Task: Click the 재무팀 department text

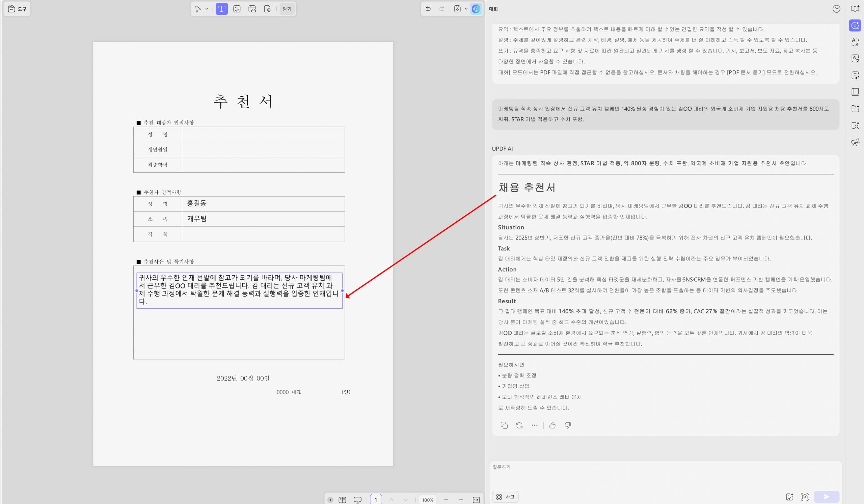Action: pos(197,219)
